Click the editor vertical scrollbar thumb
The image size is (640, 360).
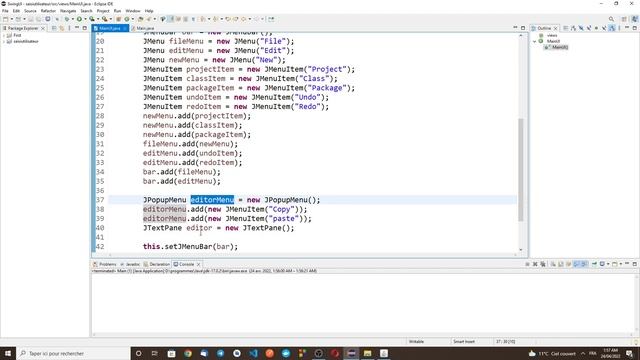(520, 169)
